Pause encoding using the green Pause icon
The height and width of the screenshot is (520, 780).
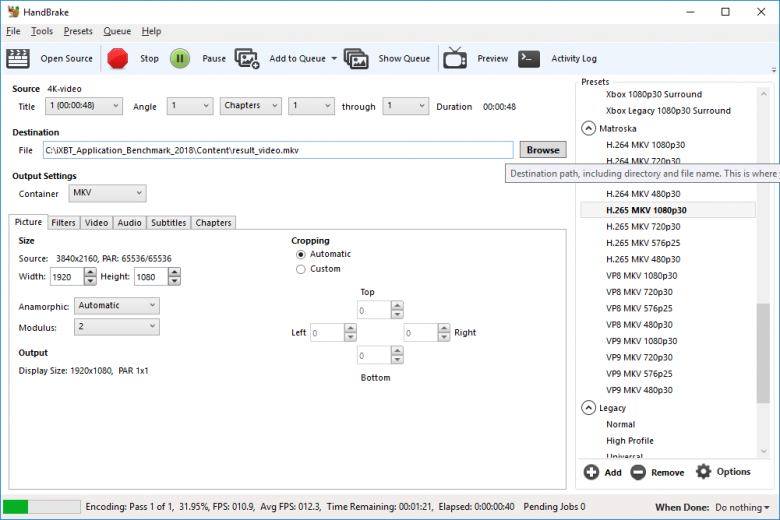tap(180, 59)
